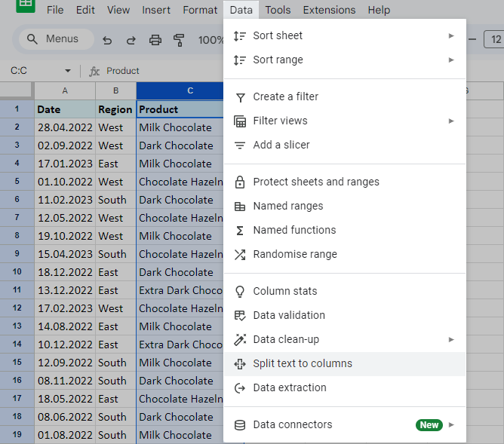Choose Split text to columns
This screenshot has height=444, width=504.
(x=303, y=363)
